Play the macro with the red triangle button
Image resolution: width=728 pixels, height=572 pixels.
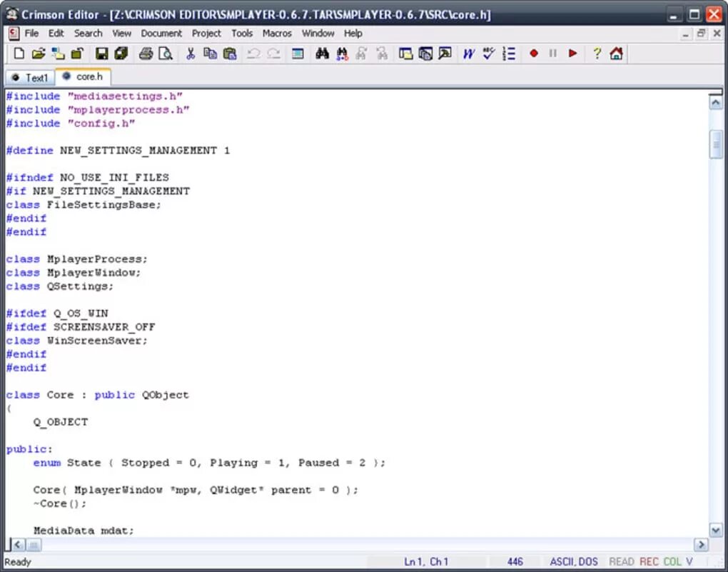(x=572, y=54)
